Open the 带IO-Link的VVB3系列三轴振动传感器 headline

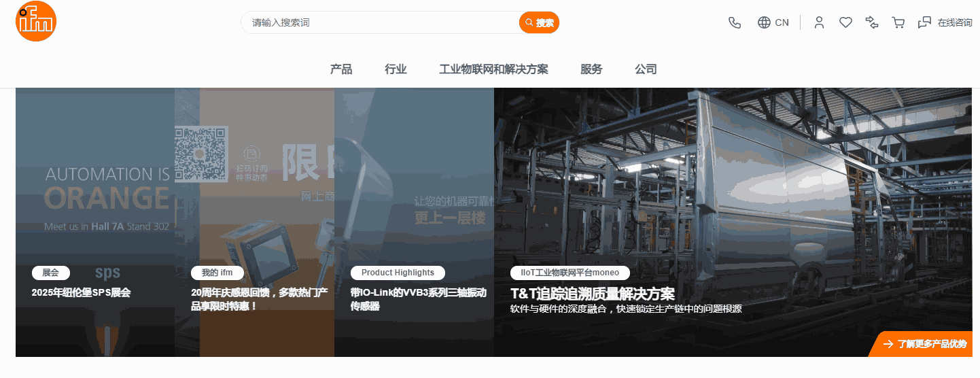pos(419,299)
